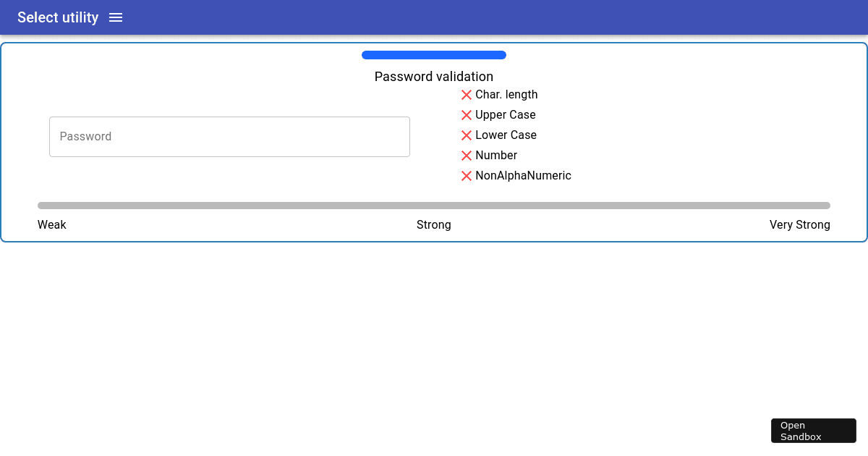Image resolution: width=868 pixels, height=456 pixels.
Task: Click inside the Password input field
Action: [x=229, y=136]
